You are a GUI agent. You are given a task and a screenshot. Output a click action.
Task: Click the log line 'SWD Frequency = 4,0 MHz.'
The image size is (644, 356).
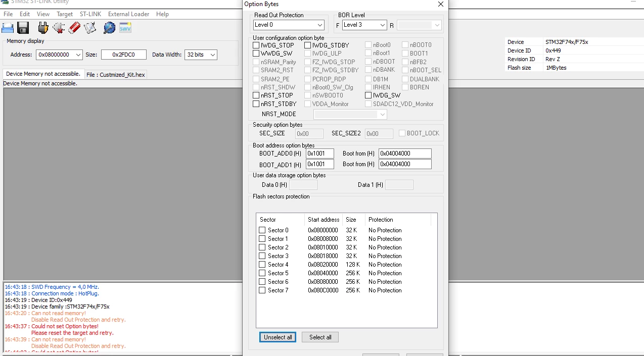[52, 287]
